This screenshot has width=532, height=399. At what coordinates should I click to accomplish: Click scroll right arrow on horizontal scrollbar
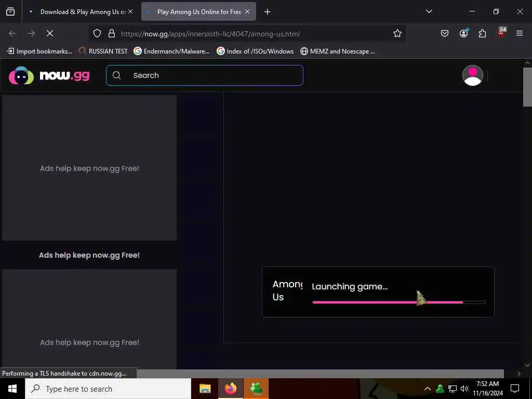point(519,374)
